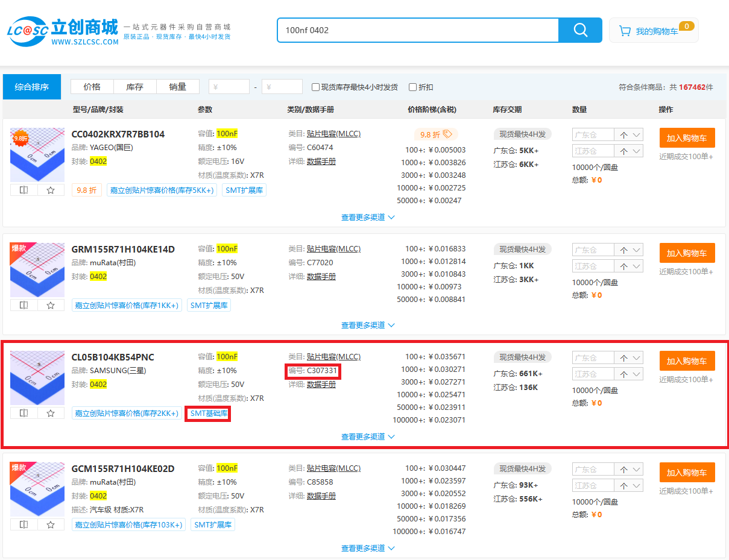Screen dimensions: 729x560
Task: Click 嘉立创贴片惊喜价格(库存5KK+) tag
Action: pos(162,190)
